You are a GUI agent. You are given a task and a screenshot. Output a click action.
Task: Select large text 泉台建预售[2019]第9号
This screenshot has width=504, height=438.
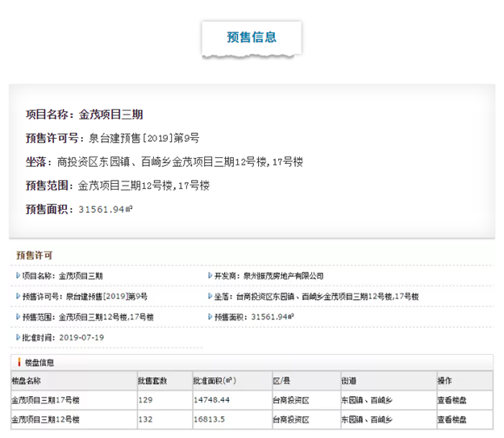click(144, 138)
